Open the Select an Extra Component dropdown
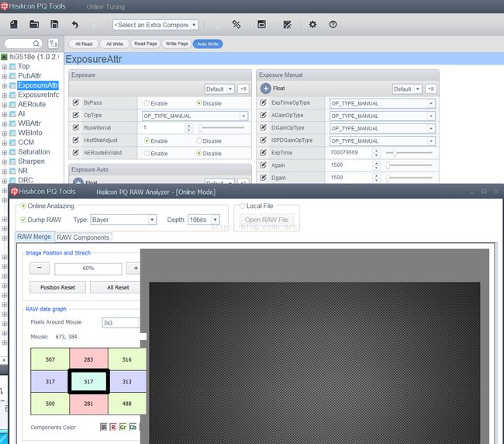The width and height of the screenshot is (504, 444). (156, 25)
